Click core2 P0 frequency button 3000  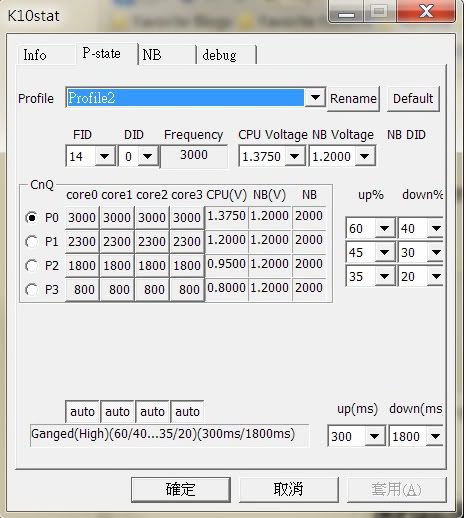[152, 218]
